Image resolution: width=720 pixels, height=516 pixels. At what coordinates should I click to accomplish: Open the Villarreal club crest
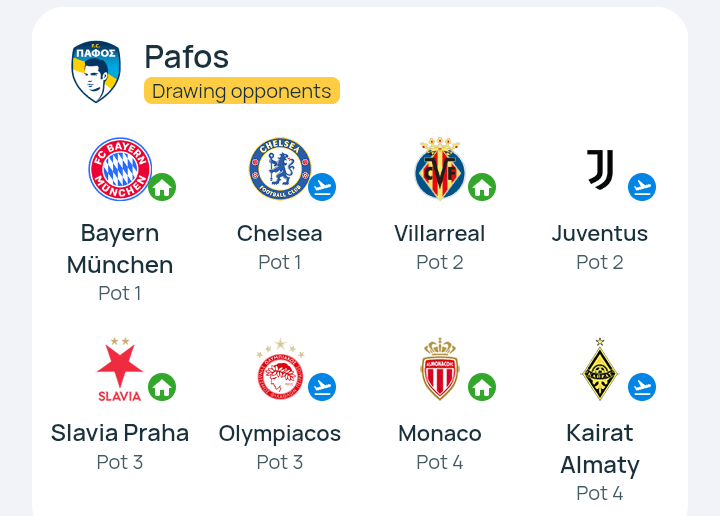(x=440, y=168)
